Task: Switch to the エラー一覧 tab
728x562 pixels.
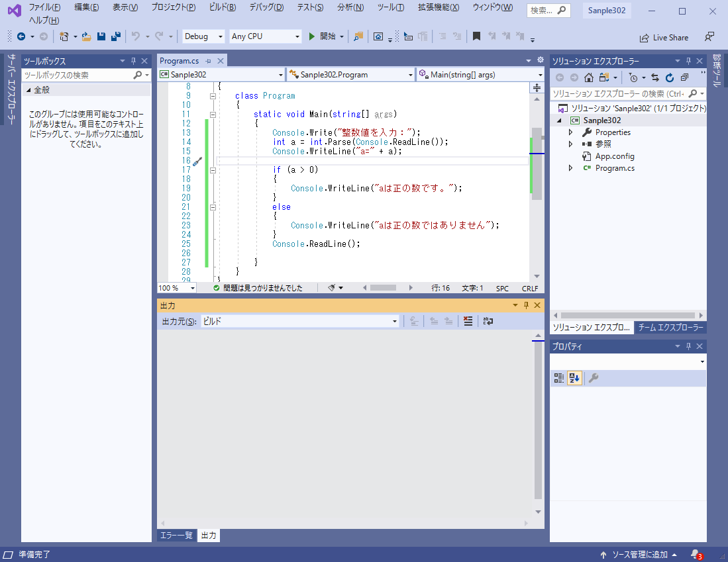Action: [176, 536]
